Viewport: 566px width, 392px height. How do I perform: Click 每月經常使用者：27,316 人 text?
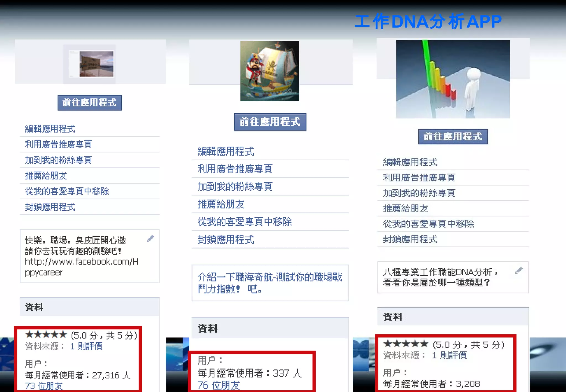(x=78, y=375)
